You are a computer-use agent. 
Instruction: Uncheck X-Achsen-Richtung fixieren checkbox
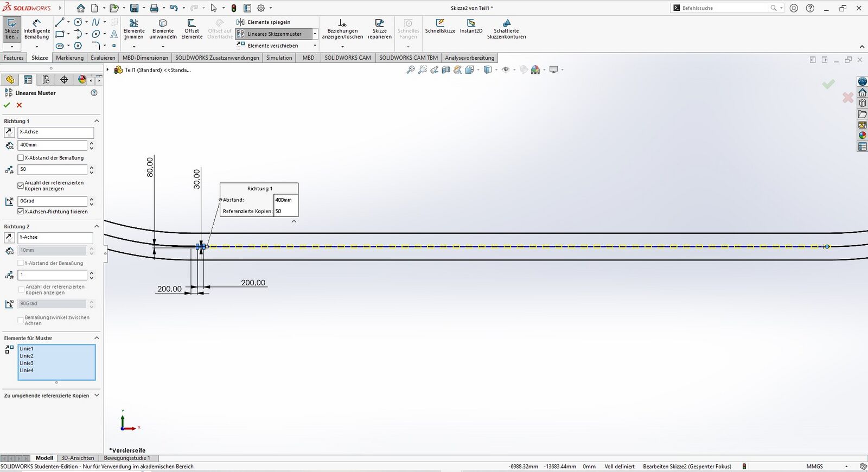[21, 212]
